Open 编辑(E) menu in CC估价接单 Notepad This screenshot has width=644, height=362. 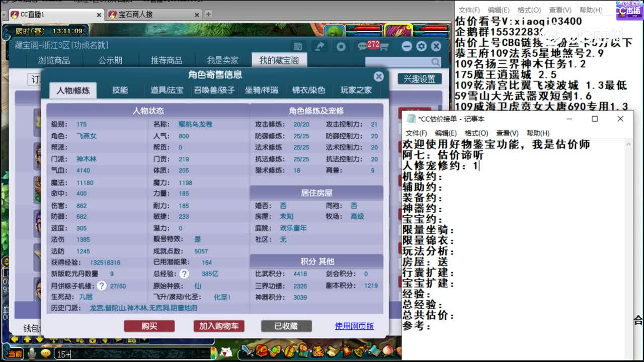click(446, 133)
